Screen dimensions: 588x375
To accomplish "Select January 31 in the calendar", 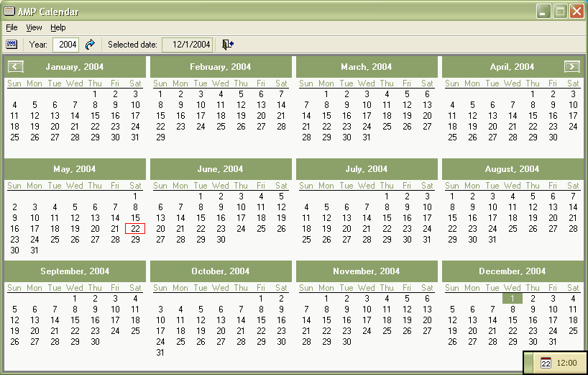I will click(135, 137).
